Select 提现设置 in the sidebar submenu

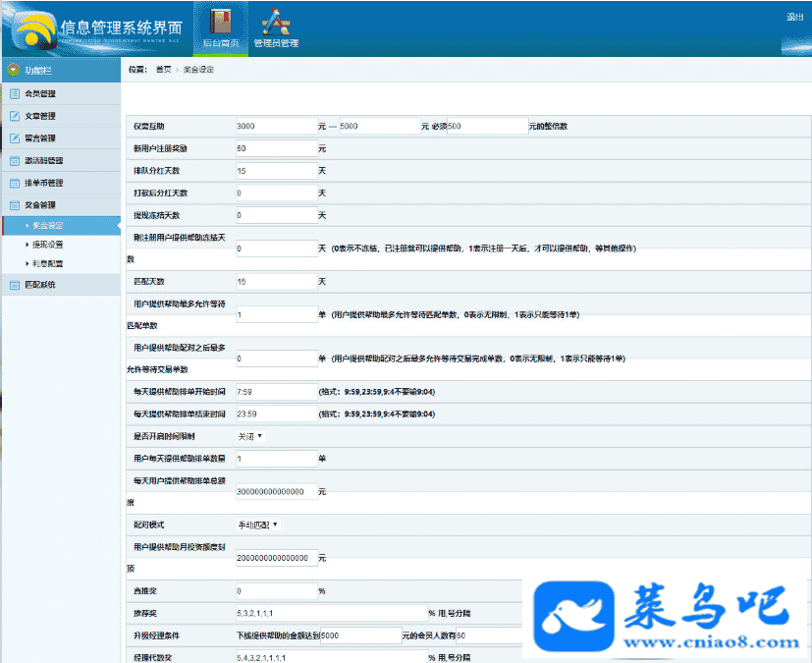coord(47,245)
